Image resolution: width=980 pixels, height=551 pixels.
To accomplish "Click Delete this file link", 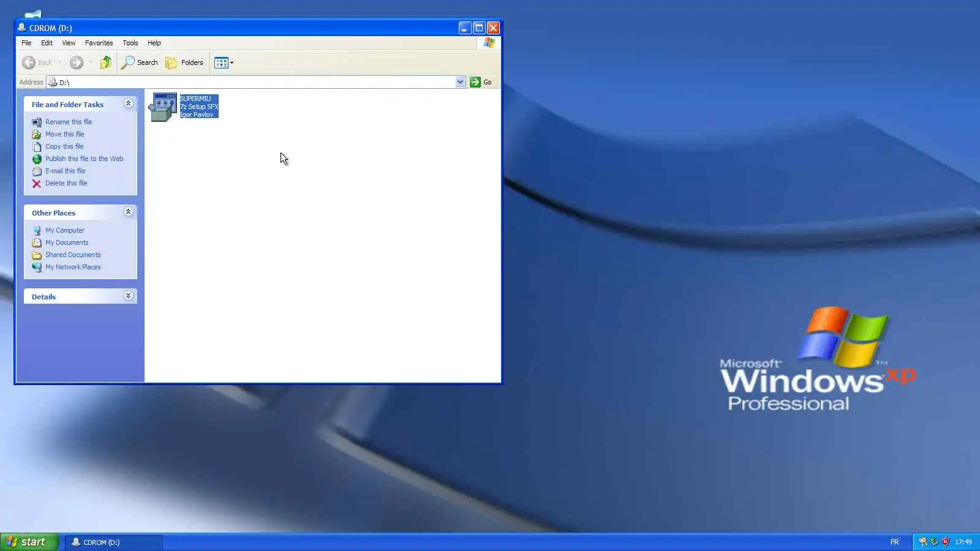I will (x=66, y=183).
